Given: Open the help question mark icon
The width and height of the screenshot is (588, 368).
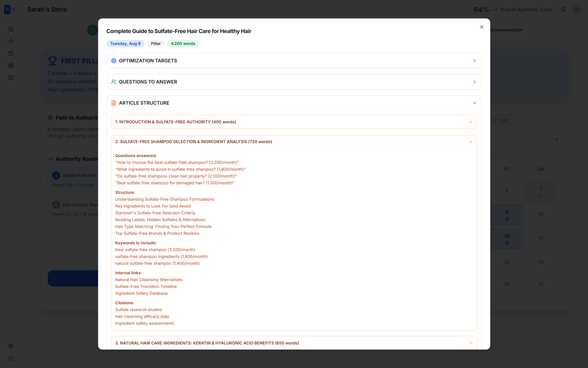Looking at the screenshot, I should point(11,358).
